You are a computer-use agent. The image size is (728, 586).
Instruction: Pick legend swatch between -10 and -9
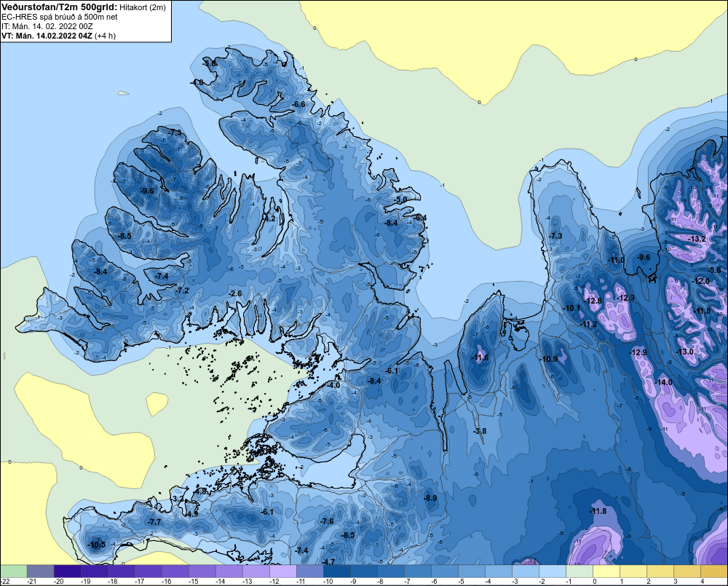click(337, 571)
